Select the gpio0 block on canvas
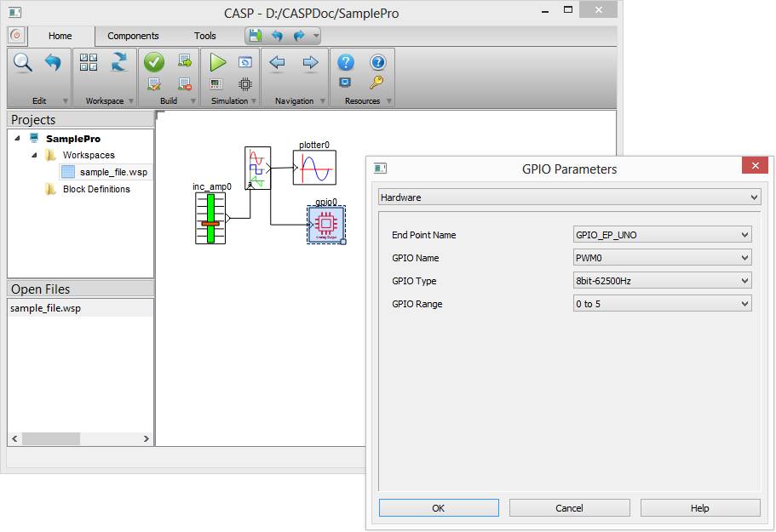 (x=325, y=224)
